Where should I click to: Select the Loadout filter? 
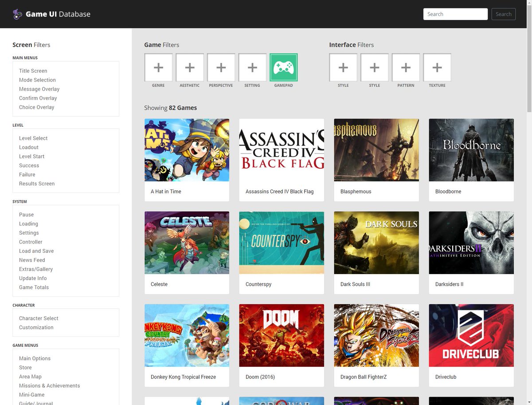[29, 147]
